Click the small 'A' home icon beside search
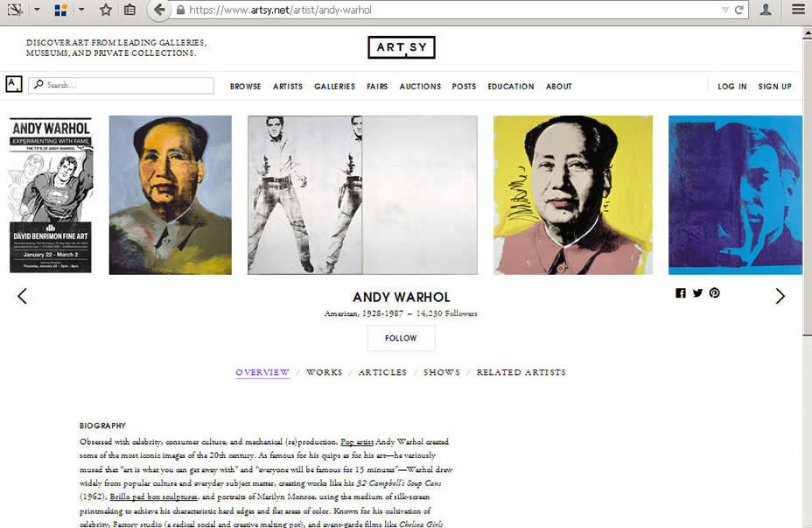 pos(14,84)
